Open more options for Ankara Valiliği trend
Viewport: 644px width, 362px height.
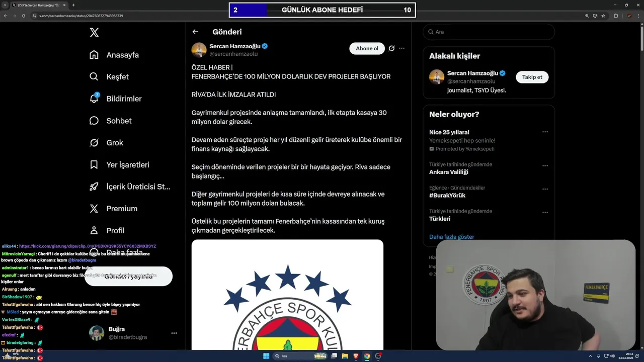tap(545, 165)
